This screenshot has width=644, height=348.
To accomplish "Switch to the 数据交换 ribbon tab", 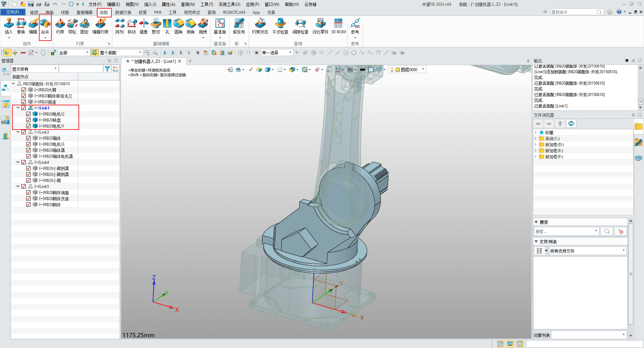I will pyautogui.click(x=123, y=12).
